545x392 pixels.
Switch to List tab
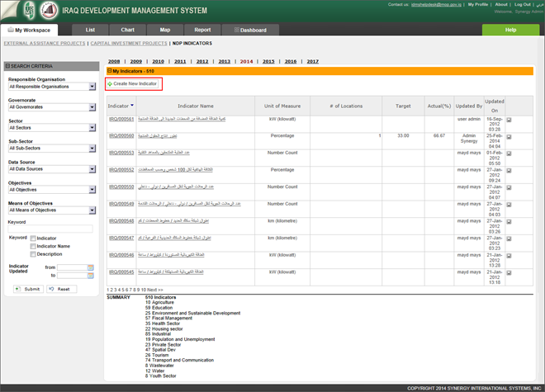(90, 30)
